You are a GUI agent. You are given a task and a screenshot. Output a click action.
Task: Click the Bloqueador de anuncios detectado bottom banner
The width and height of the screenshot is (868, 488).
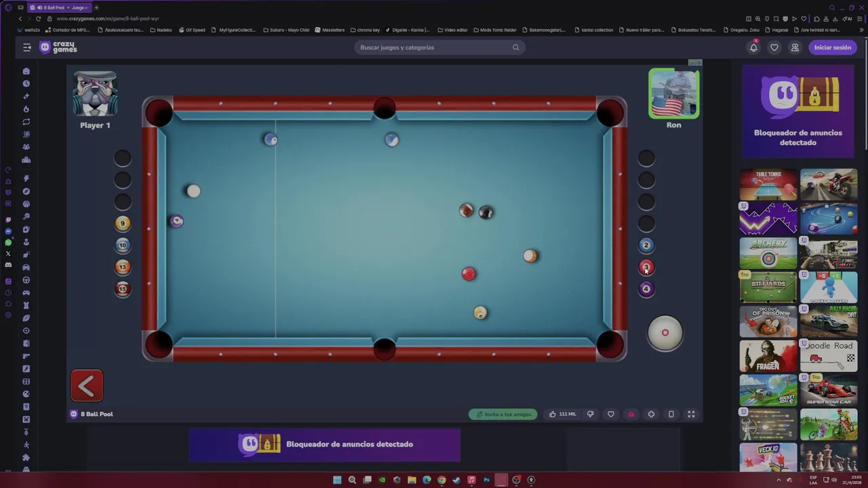[x=324, y=445]
